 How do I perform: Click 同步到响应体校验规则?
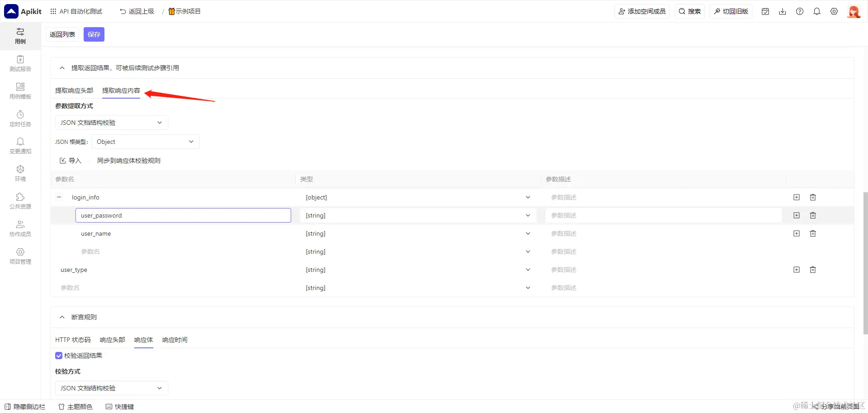point(129,161)
